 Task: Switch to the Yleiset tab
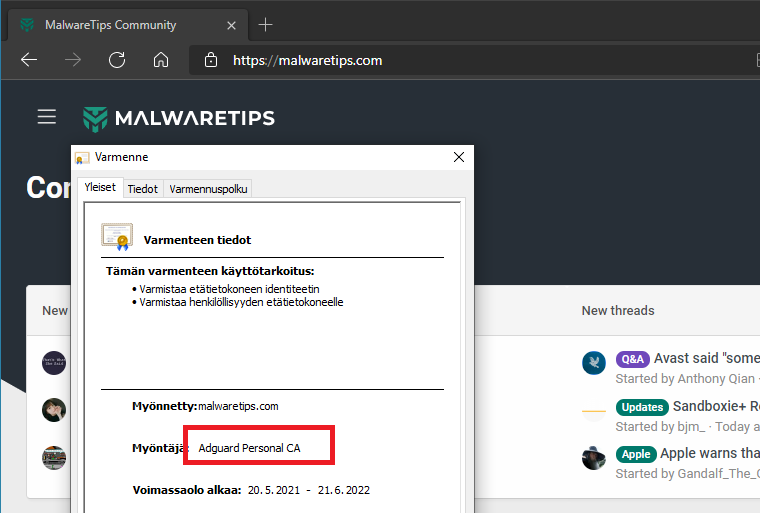click(100, 187)
